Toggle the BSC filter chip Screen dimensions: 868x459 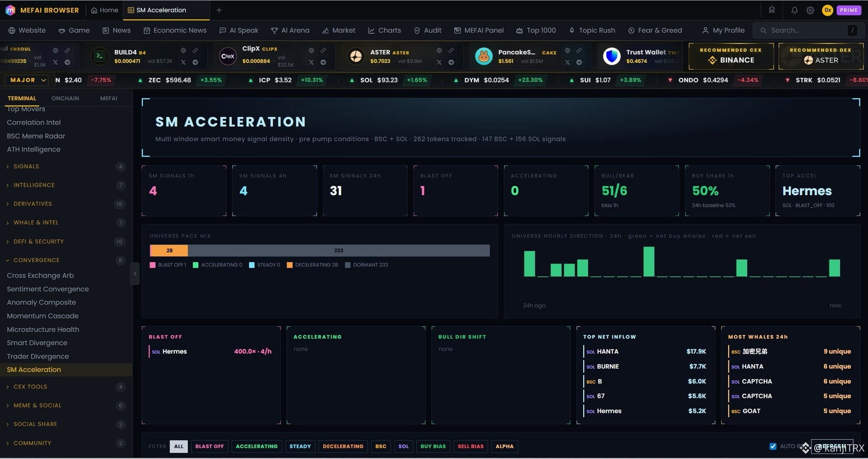point(381,446)
